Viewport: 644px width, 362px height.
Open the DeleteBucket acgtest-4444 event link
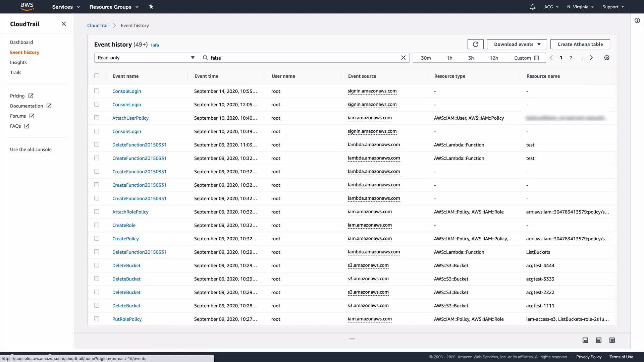point(126,265)
